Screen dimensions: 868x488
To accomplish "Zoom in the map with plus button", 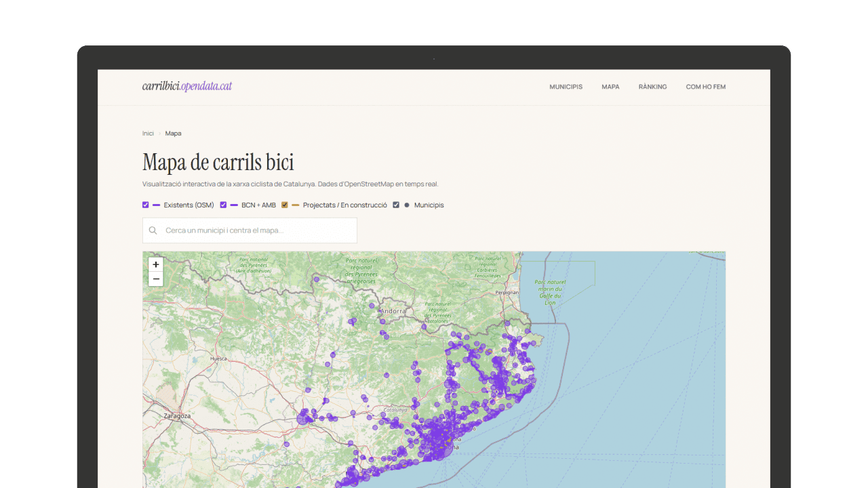I will [x=156, y=264].
